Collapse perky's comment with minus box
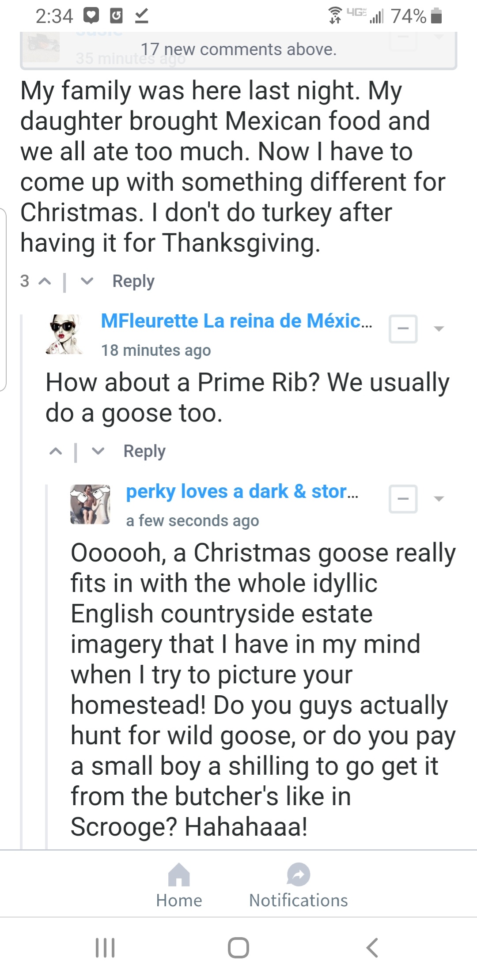Image resolution: width=477 pixels, height=980 pixels. coord(403,499)
